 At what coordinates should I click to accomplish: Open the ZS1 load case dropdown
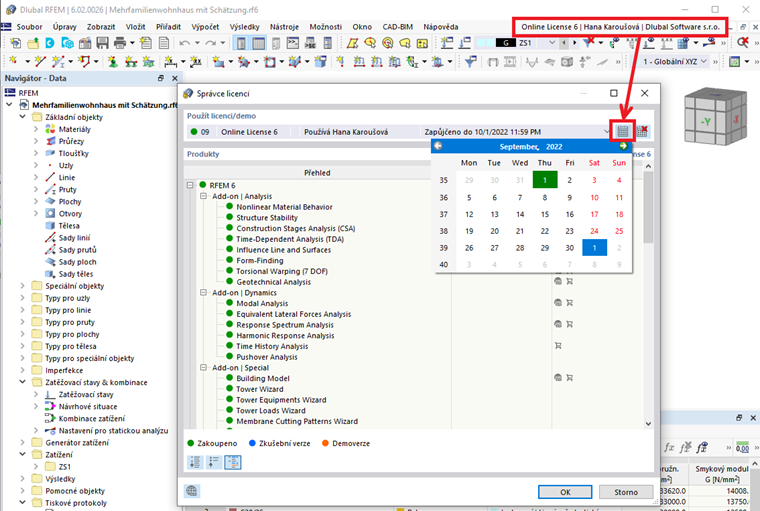click(552, 43)
